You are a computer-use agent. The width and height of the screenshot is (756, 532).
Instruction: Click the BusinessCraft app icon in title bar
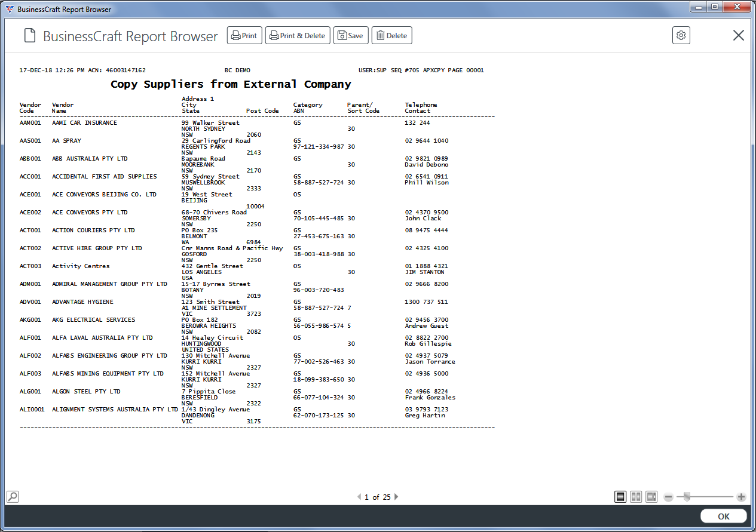coord(9,9)
